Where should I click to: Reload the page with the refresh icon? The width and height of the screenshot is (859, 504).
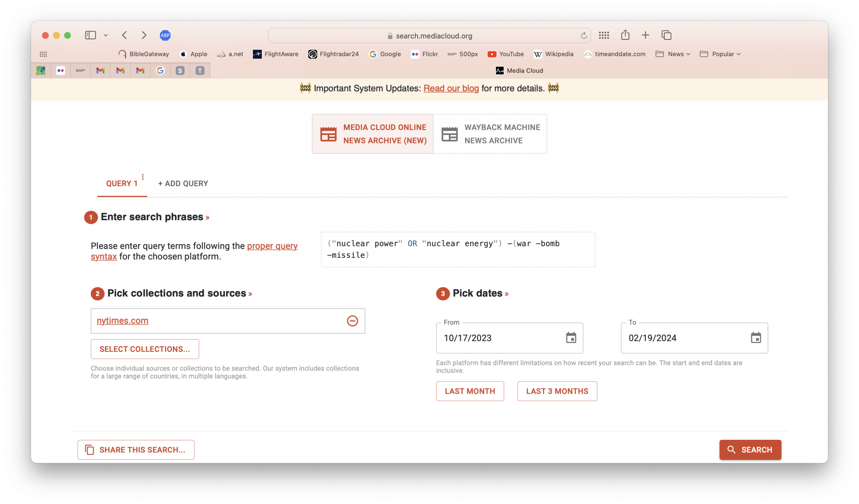[x=583, y=36]
